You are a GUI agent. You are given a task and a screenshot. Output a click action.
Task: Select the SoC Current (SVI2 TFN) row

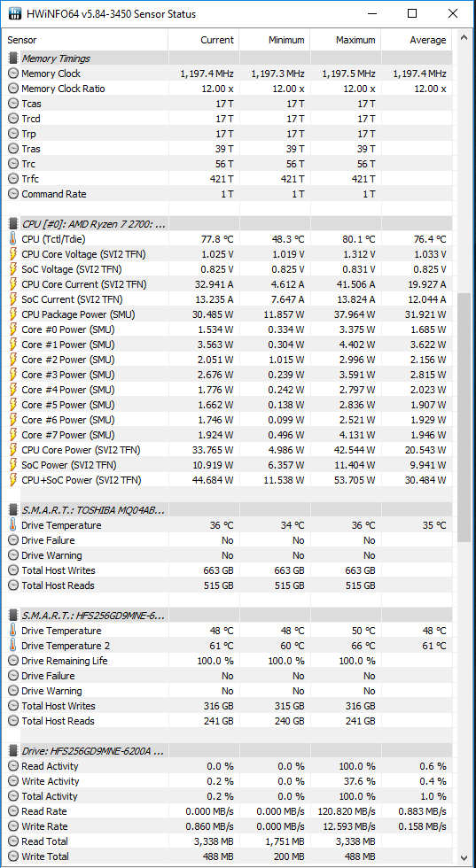point(228,299)
